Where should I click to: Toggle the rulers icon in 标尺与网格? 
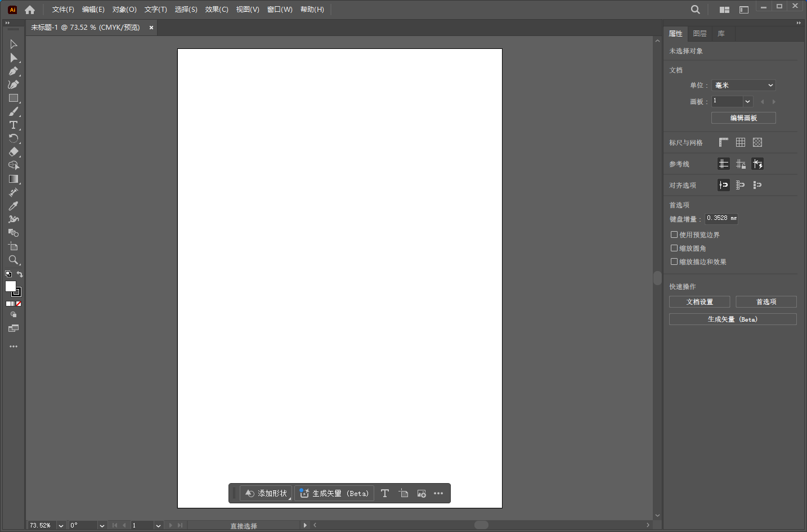pyautogui.click(x=724, y=142)
